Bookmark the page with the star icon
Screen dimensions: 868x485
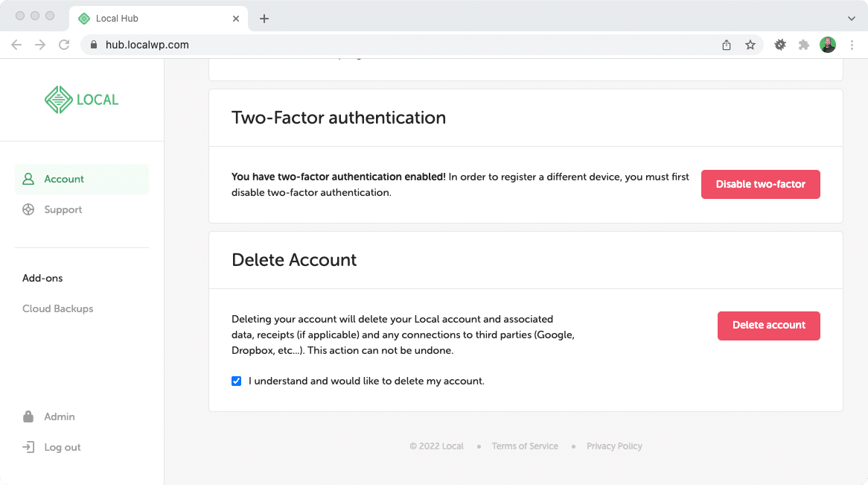750,45
